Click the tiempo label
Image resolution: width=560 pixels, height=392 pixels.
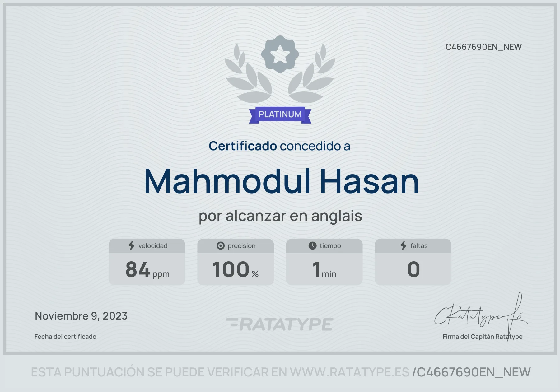[330, 246]
